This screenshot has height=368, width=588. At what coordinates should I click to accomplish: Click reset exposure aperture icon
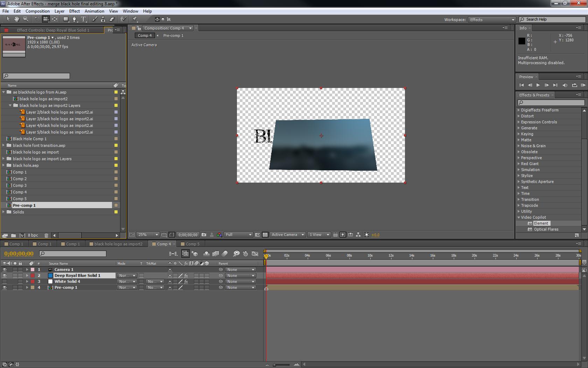366,235
